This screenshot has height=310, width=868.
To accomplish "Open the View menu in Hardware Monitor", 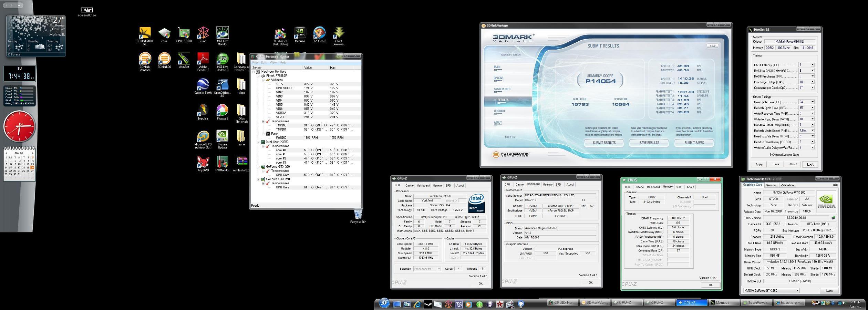I will click(273, 63).
